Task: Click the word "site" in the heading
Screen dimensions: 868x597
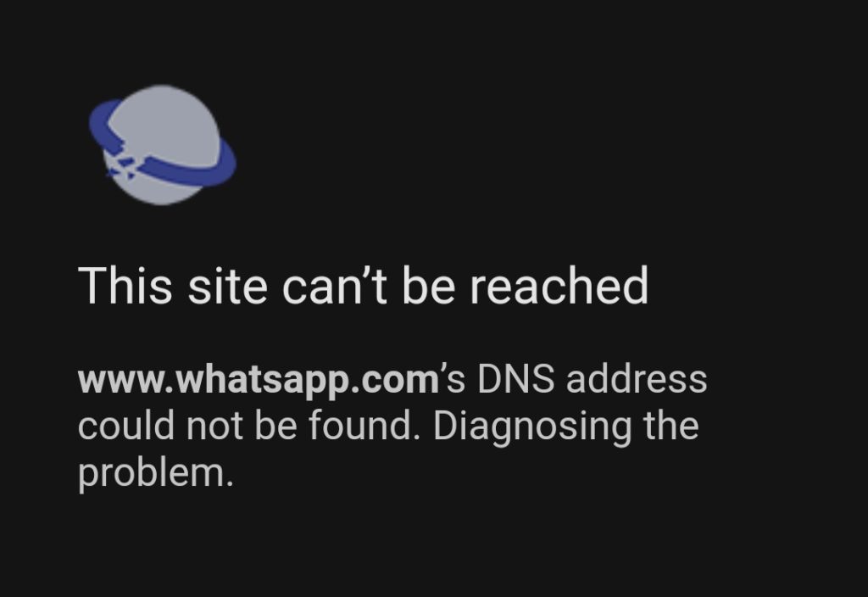Action: (x=227, y=285)
